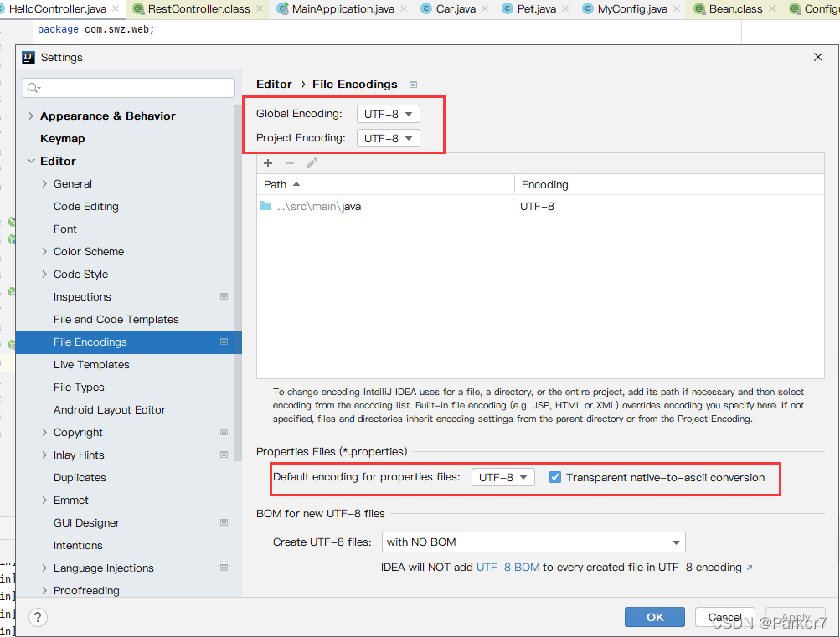Screen dimensions: 840x637
Task: Expand the Appearance & Behavior node
Action: (31, 116)
